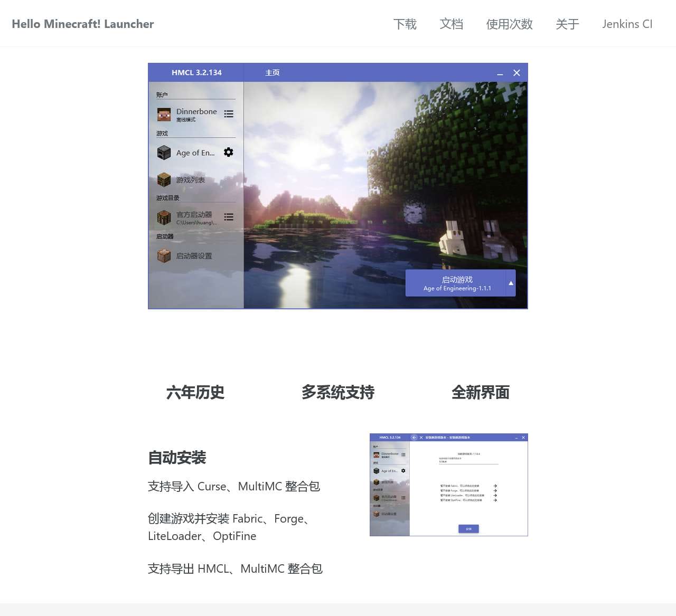Screen dimensions: 676x616
Task: Click the Dinnerbone avatar icon
Action: [164, 115]
